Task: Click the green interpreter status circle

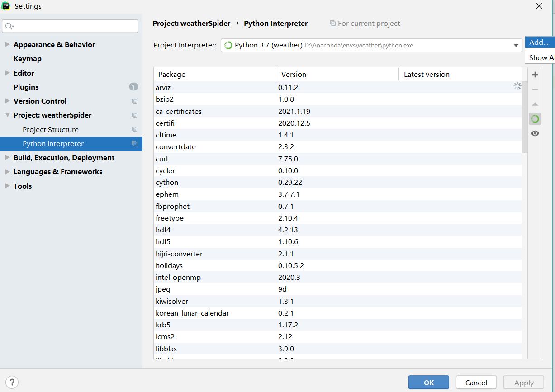Action: click(228, 45)
